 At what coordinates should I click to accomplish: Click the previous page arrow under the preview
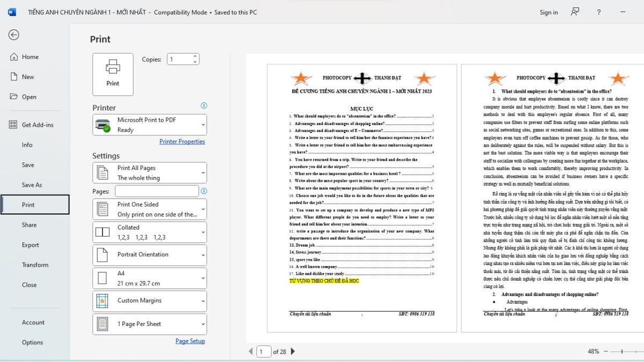[x=251, y=351]
